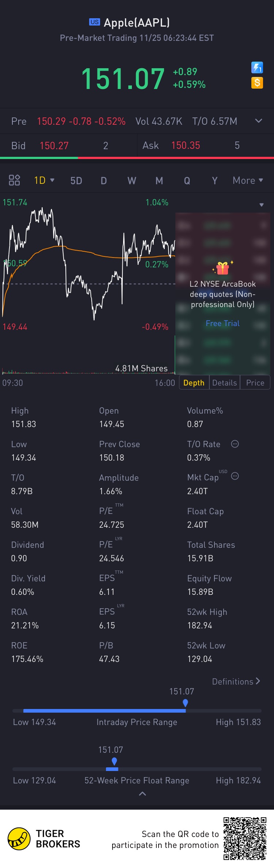
Task: Tap the Mkt Cap info icon
Action: 235,476
